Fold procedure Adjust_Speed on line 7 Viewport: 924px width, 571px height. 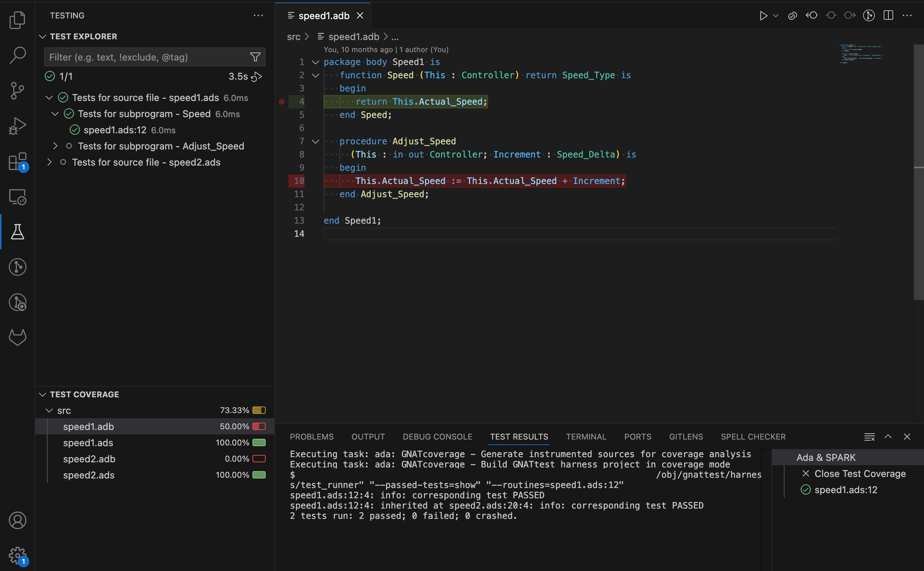point(316,142)
